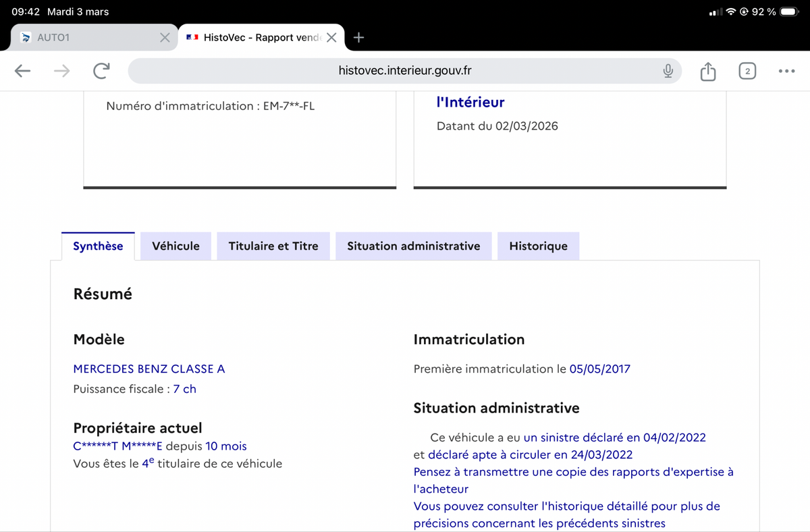The image size is (810, 532).
Task: Click the sinistre déclaré en 04/02/2022 link
Action: 614,437
